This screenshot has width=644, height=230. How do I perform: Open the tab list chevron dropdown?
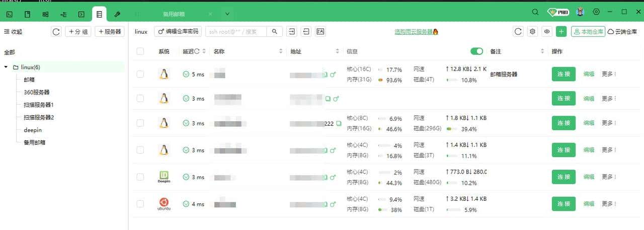click(227, 14)
